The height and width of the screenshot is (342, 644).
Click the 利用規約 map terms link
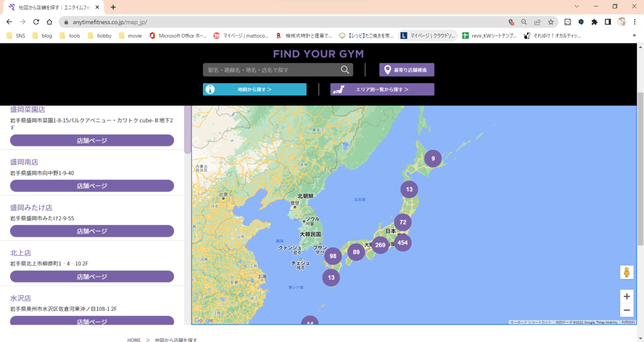click(x=628, y=322)
